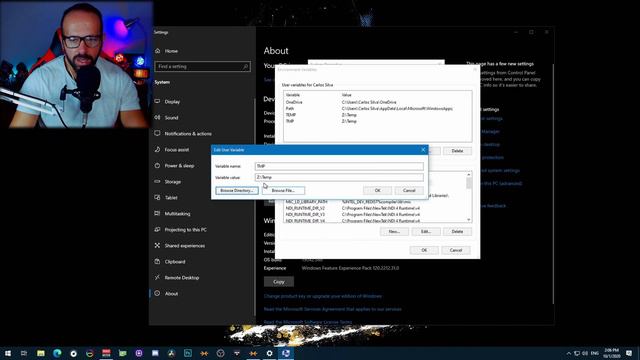Click the network icon in system tray
640x360 pixels.
click(577, 353)
